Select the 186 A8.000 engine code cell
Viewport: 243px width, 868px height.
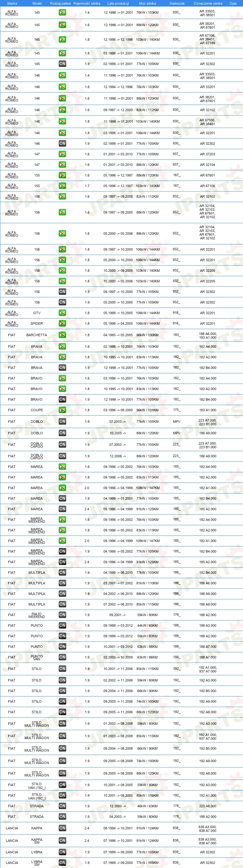(x=208, y=604)
